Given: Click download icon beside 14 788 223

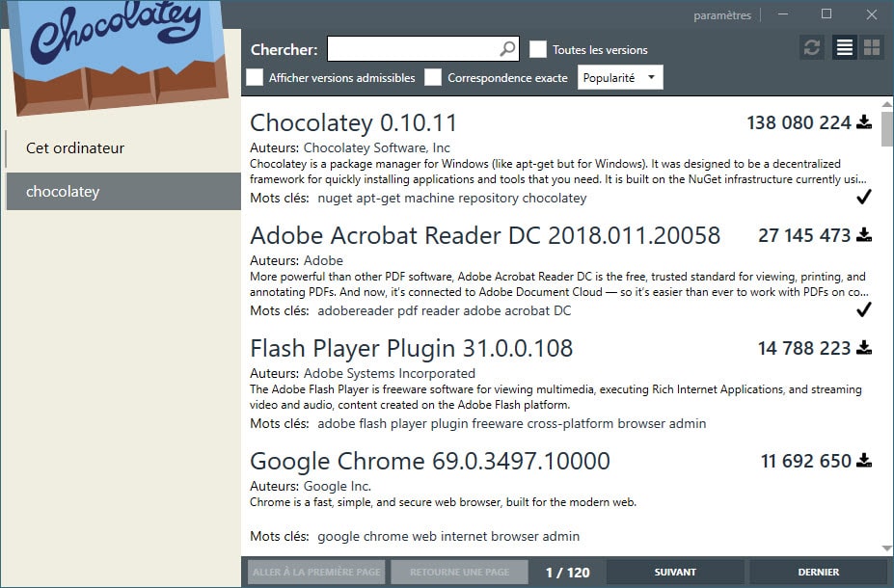Looking at the screenshot, I should tap(864, 348).
